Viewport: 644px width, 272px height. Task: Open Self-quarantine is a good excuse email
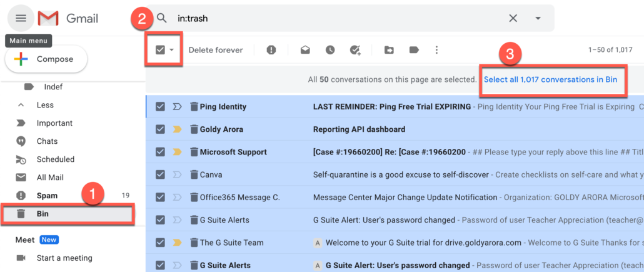coord(401,174)
